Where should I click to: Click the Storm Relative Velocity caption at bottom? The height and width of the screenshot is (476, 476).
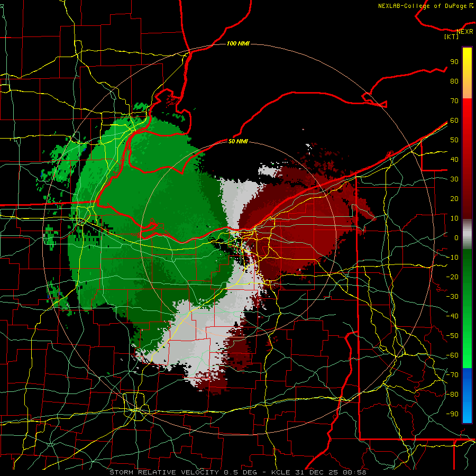point(237,472)
